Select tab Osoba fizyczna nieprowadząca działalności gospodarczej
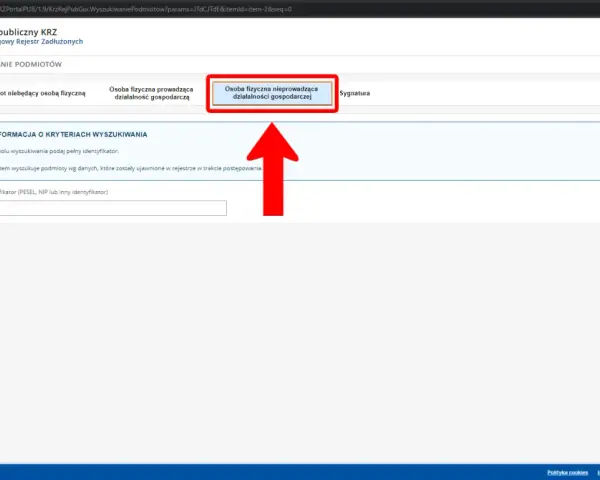 click(x=272, y=93)
